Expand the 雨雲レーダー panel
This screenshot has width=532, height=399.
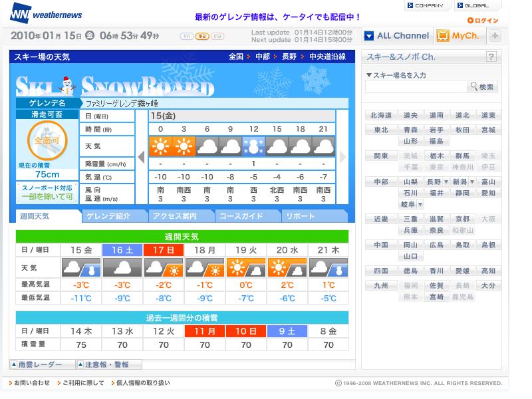[43, 364]
